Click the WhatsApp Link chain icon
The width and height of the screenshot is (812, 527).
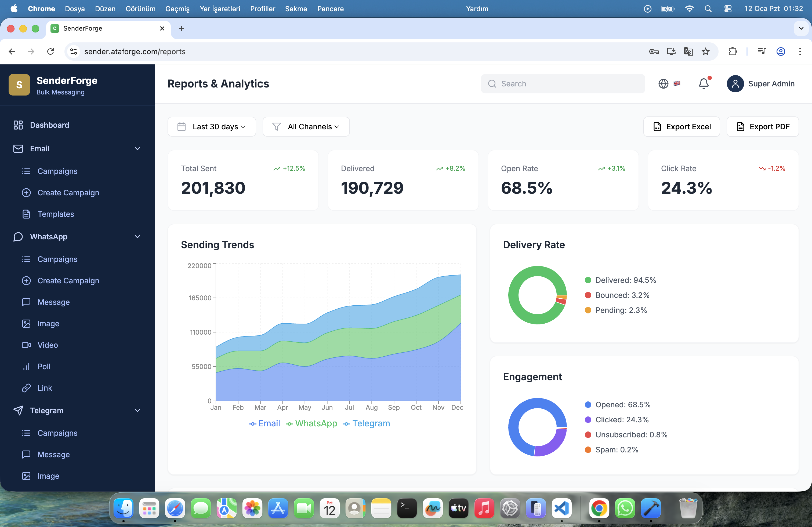pyautogui.click(x=26, y=388)
